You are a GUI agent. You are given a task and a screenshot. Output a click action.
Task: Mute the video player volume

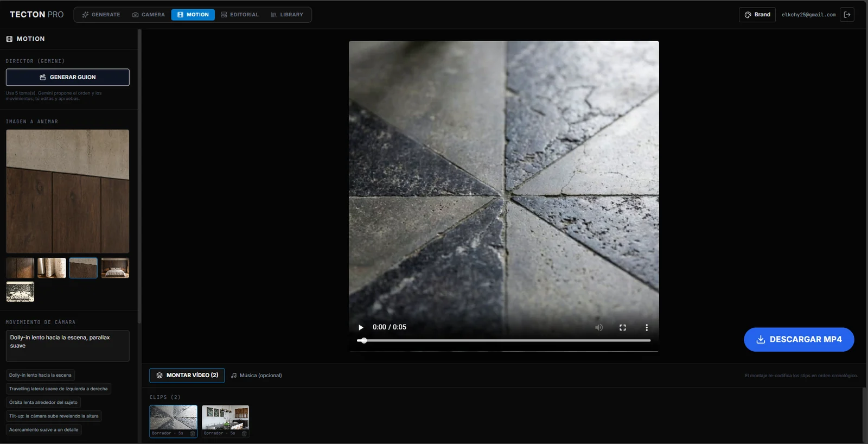(599, 327)
